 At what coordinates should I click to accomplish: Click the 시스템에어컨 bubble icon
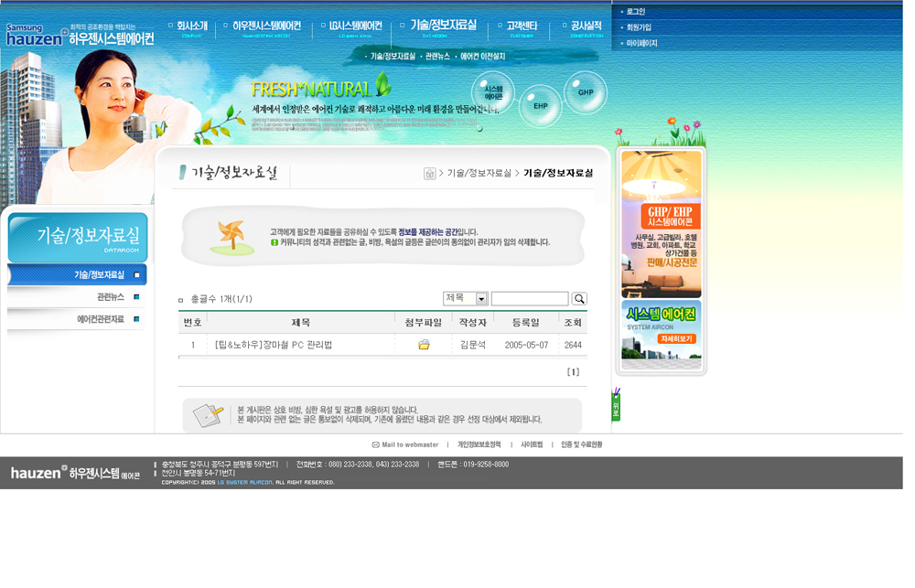pos(493,92)
